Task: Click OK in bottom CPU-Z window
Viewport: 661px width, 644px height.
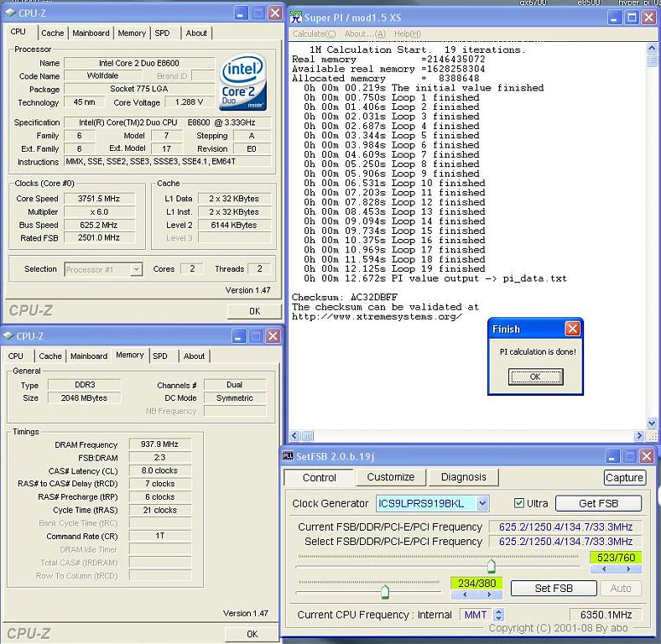Action: 252,634
